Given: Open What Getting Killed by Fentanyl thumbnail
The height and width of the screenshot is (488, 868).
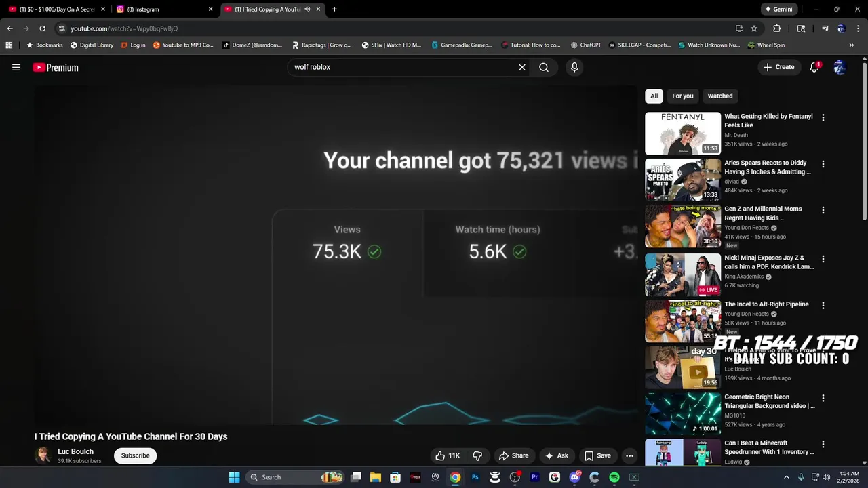Looking at the screenshot, I should (683, 134).
